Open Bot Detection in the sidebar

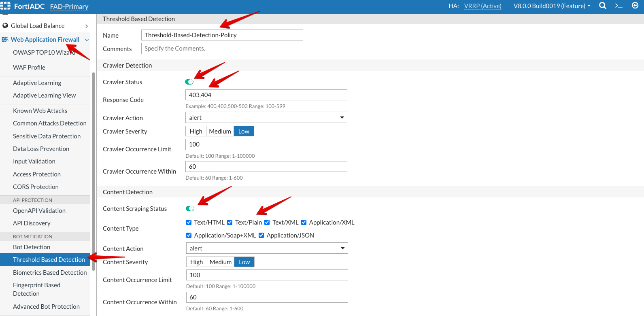(32, 247)
